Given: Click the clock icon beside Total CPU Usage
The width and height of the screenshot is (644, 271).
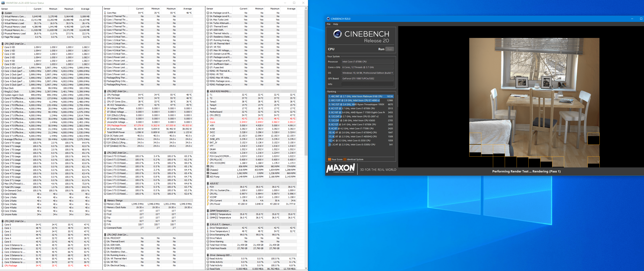Looking at the screenshot, I should click(x=2, y=187).
